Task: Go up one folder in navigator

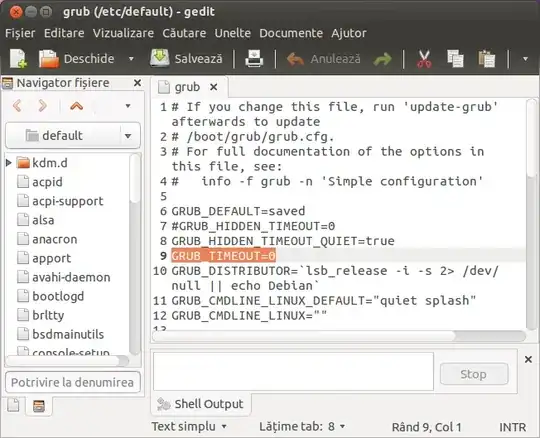Action: tap(76, 106)
